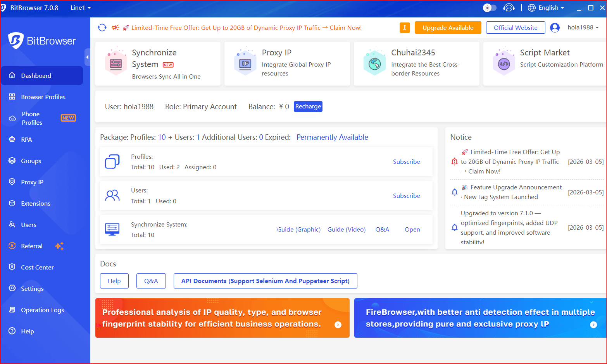
Task: Open the Line1 dropdown
Action: tap(81, 8)
